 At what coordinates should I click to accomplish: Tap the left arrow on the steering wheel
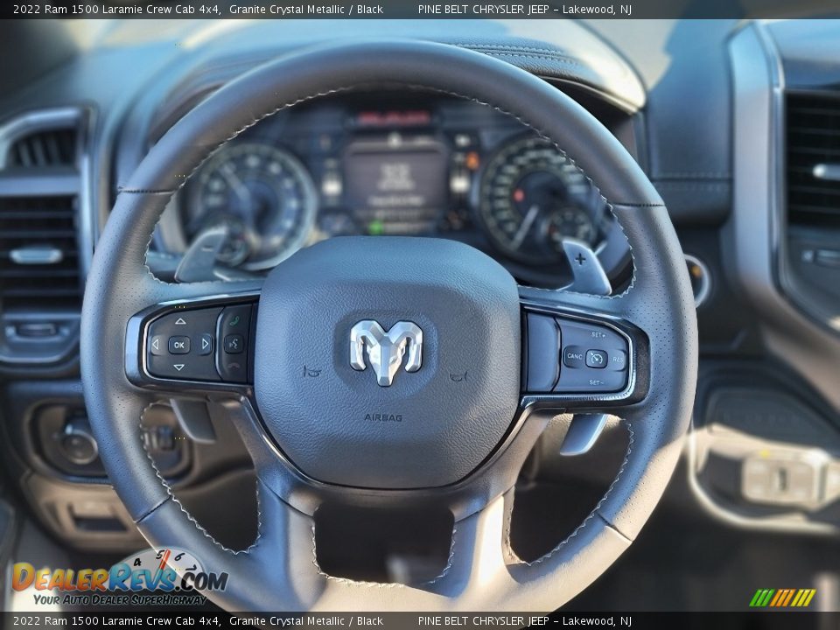(x=156, y=345)
